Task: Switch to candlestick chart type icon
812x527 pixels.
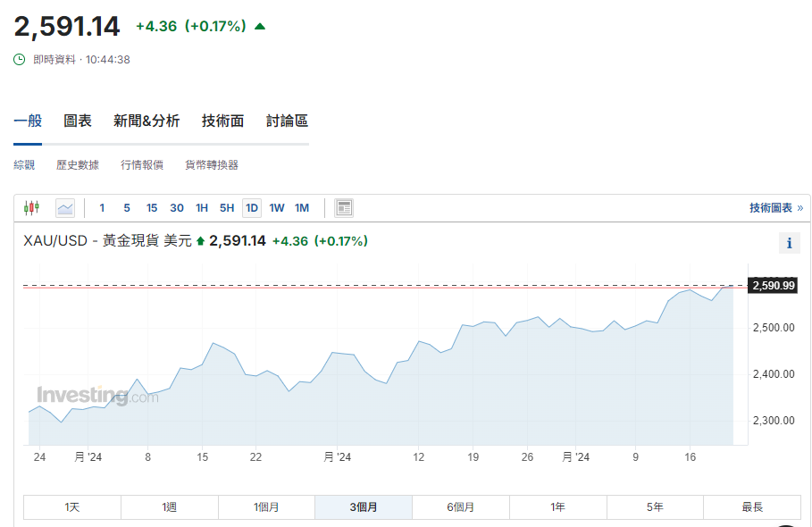Action: tap(32, 208)
